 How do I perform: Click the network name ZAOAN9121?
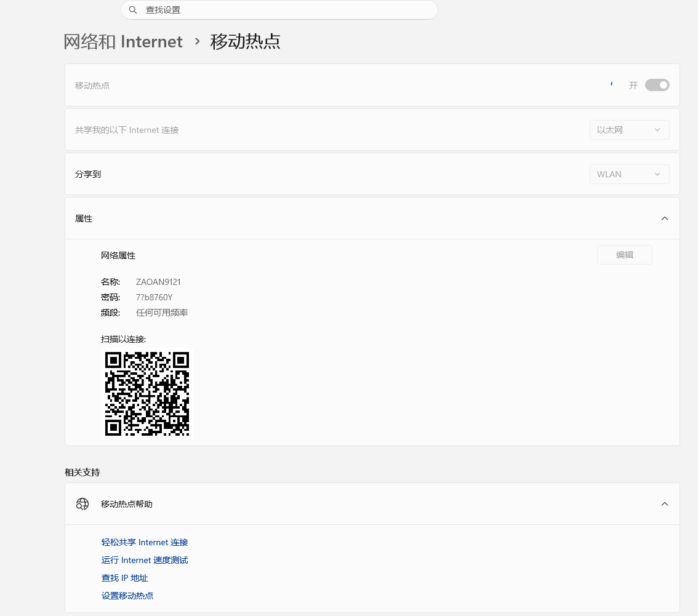point(158,282)
